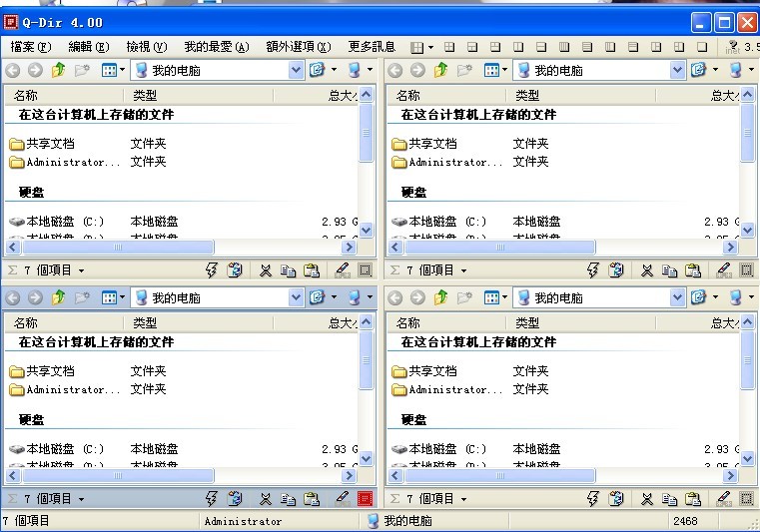The height and width of the screenshot is (532, 760).
Task: Open the 額外選項(X) menu
Action: tap(298, 47)
